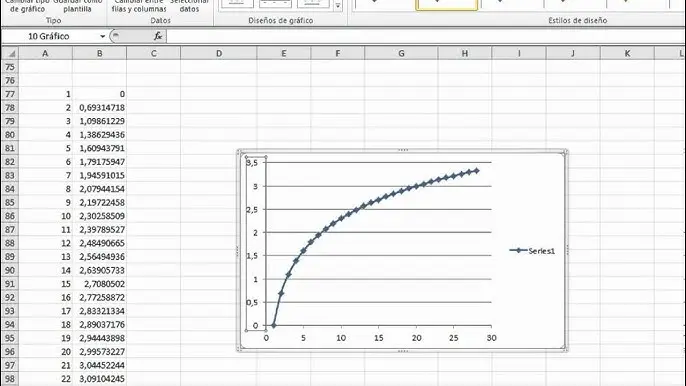
Task: Select column I header
Action: click(519, 53)
